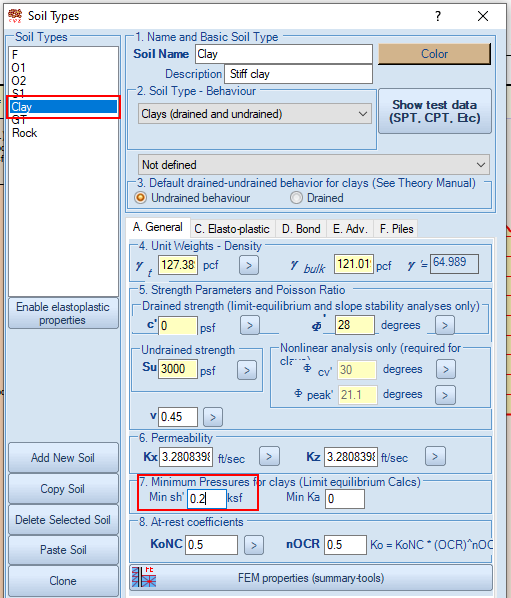Open the arrow button next to total unit weight

point(249,265)
